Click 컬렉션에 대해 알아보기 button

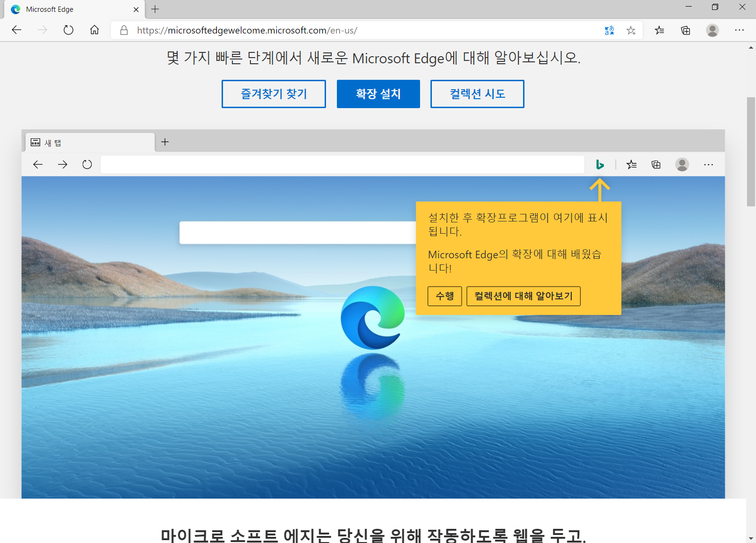tap(524, 296)
